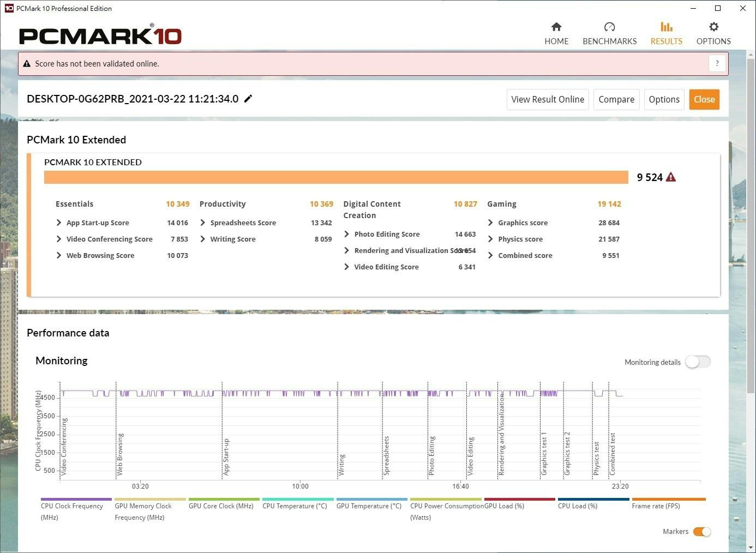Viewport: 756px width, 553px height.
Task: Open the Options gear icon
Action: (x=713, y=27)
